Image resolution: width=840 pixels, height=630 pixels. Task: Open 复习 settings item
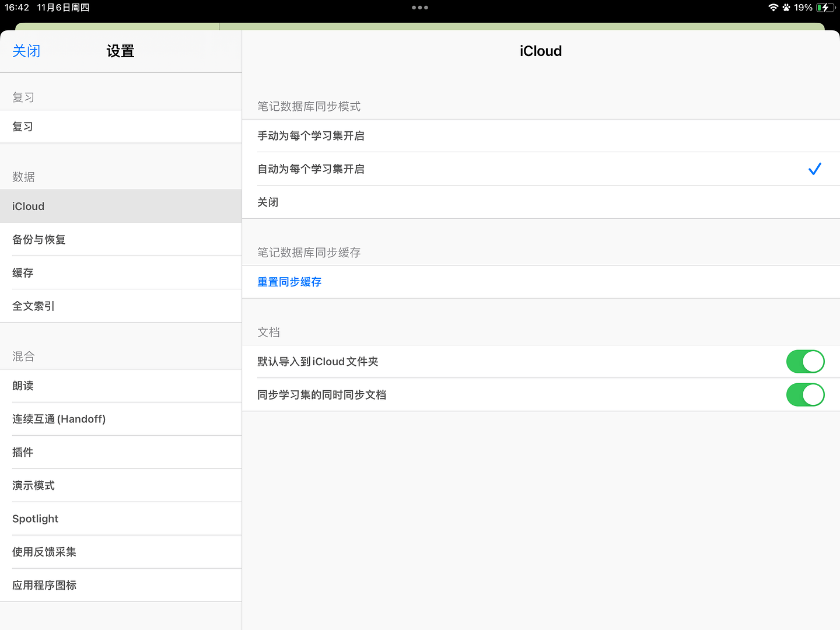point(23,127)
